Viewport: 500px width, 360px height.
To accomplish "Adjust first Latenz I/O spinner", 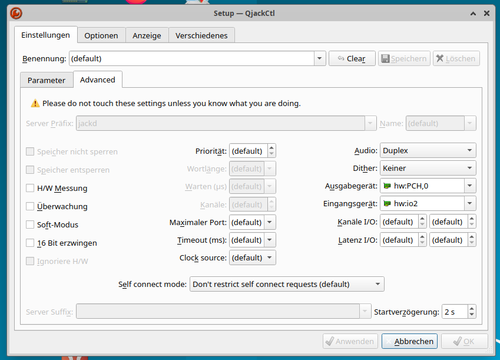I will point(422,240).
